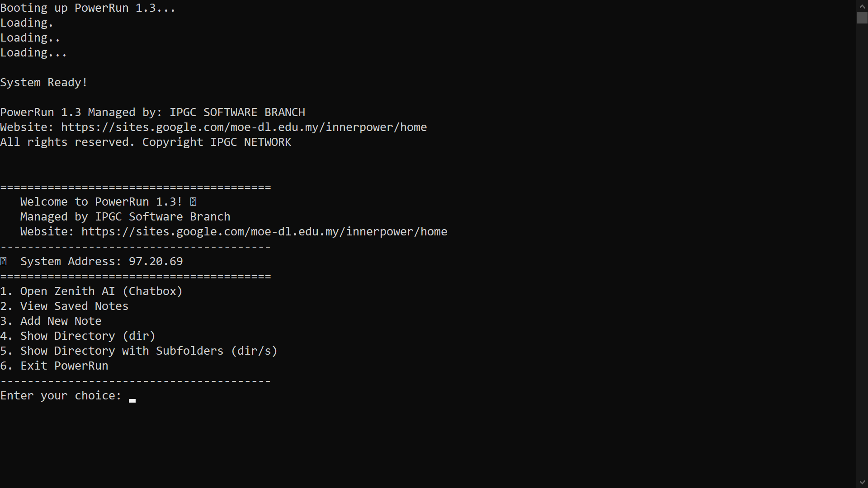Click the Managed by IPGC Software Branch line
Screen dimensions: 868x488
tap(125, 217)
